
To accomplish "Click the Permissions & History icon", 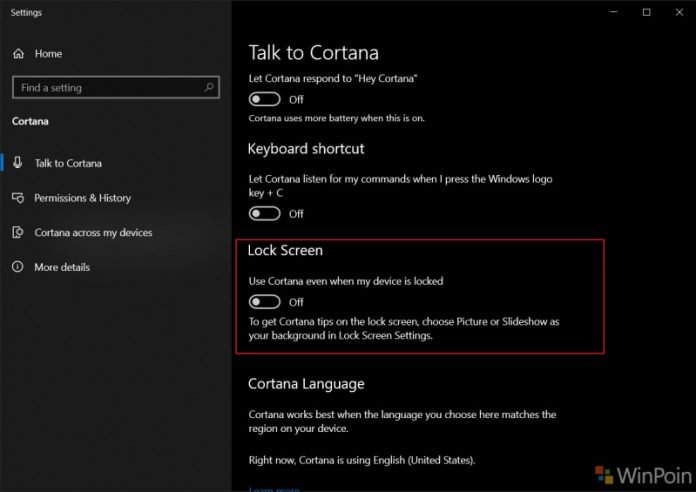I will [18, 198].
